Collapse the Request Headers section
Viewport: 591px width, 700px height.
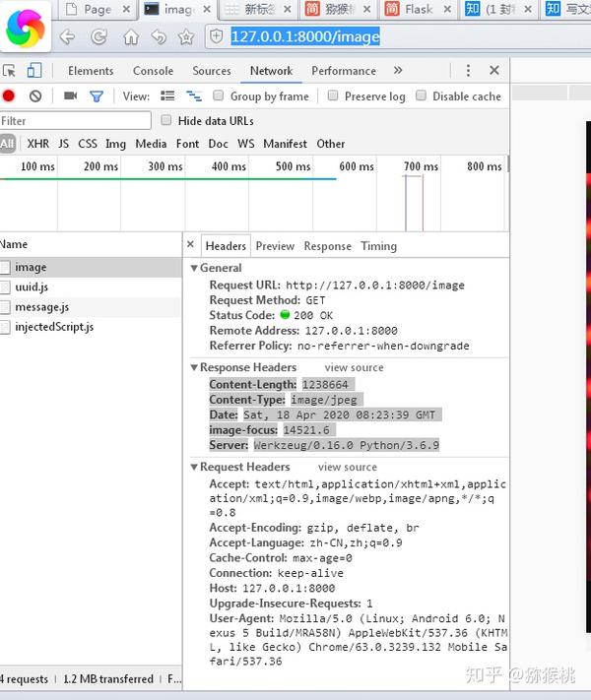(x=194, y=467)
